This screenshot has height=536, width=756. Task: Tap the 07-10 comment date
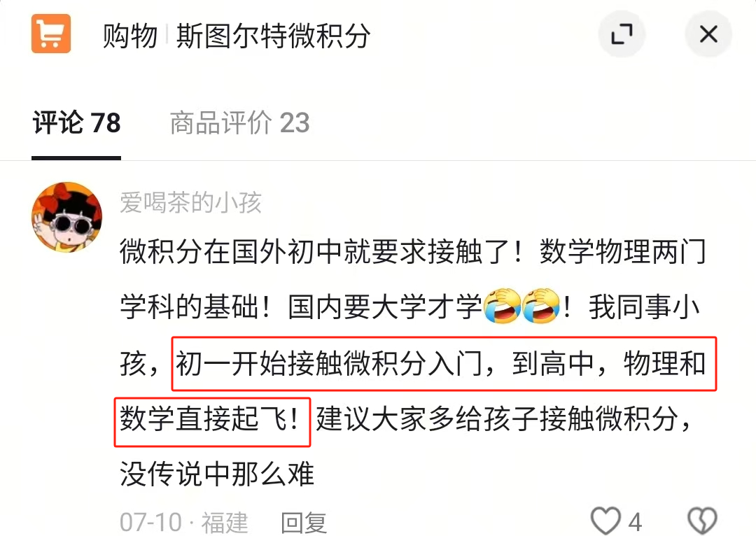pyautogui.click(x=151, y=523)
